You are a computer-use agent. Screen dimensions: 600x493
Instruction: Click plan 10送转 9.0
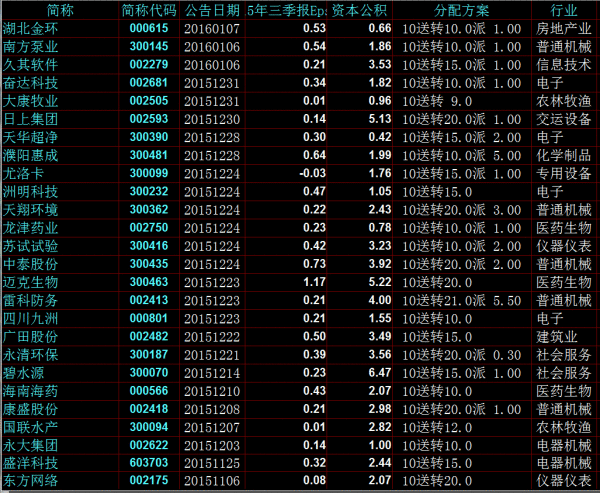(x=437, y=101)
